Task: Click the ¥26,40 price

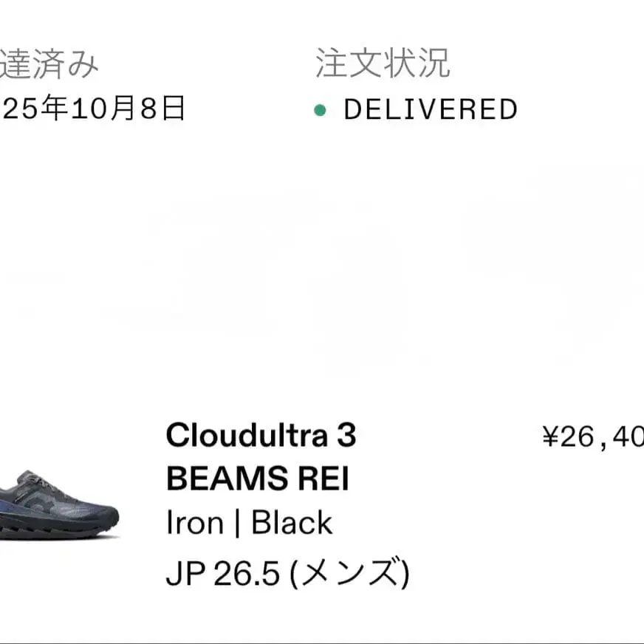Action: click(593, 438)
